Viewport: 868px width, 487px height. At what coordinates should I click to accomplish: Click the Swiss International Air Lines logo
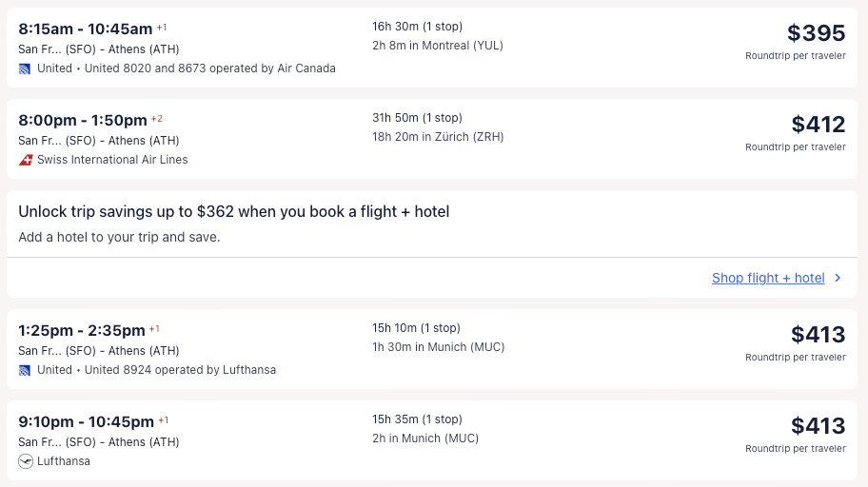tap(26, 160)
